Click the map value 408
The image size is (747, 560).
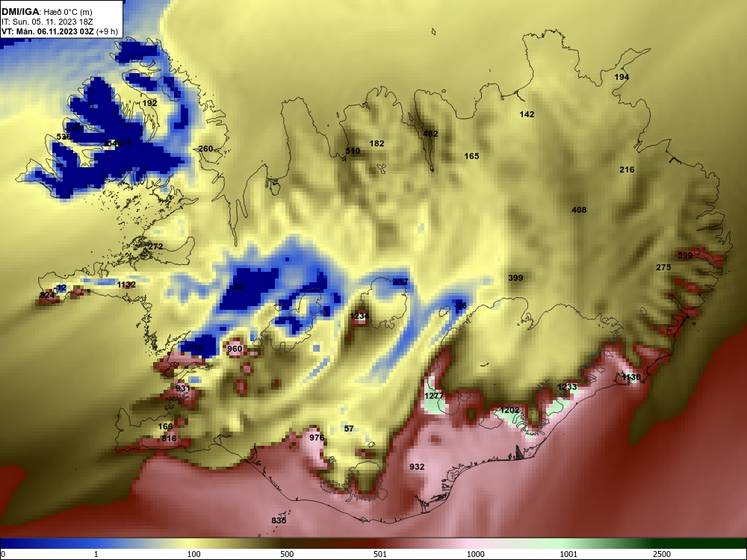point(579,210)
